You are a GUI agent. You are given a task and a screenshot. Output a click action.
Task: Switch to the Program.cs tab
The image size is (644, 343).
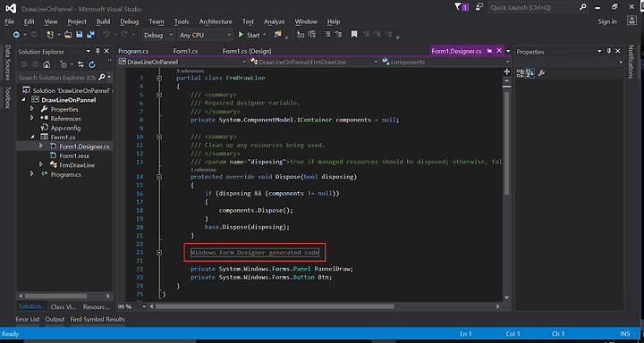[x=133, y=51]
